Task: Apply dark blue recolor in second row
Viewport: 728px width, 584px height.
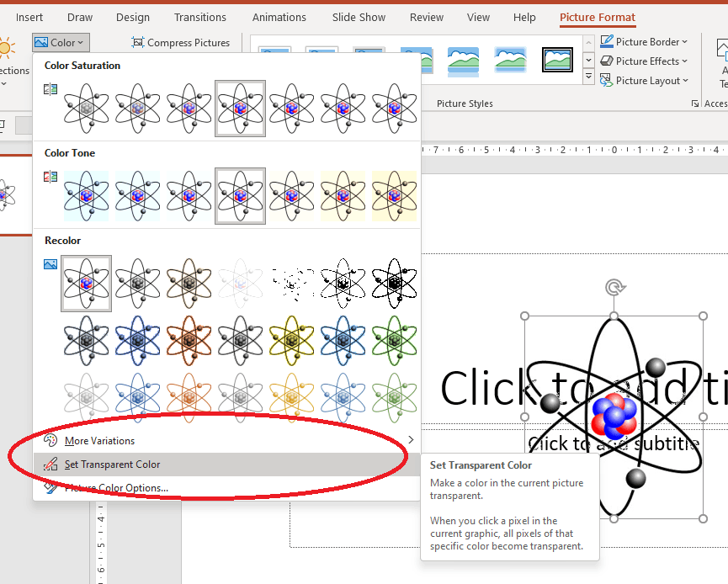Action: point(137,341)
